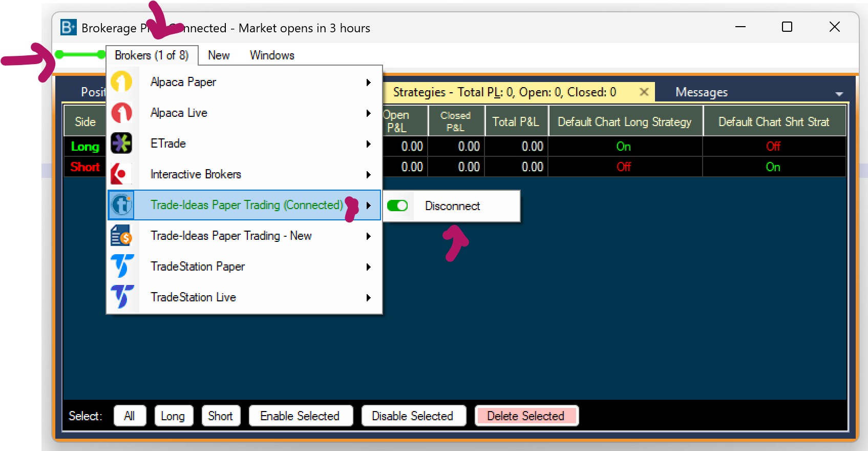
Task: Click the TradeStation Live logo icon
Action: coord(122,297)
